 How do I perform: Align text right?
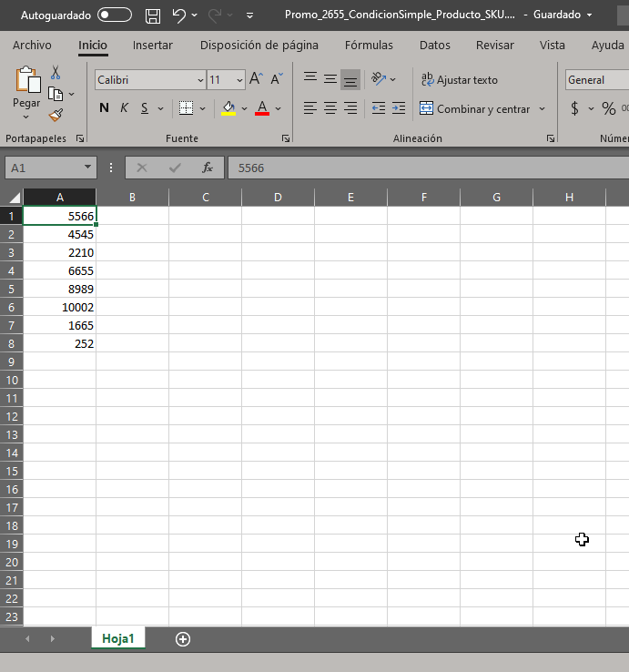350,108
